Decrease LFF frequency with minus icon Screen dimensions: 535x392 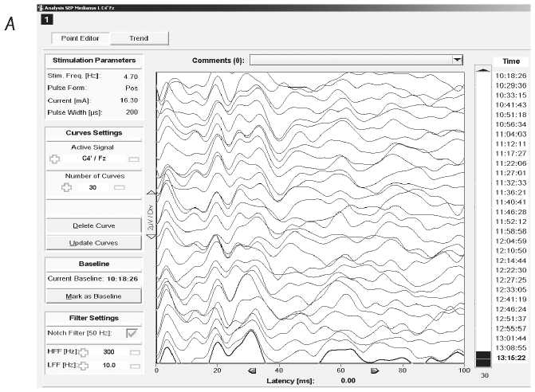pyautogui.click(x=135, y=366)
